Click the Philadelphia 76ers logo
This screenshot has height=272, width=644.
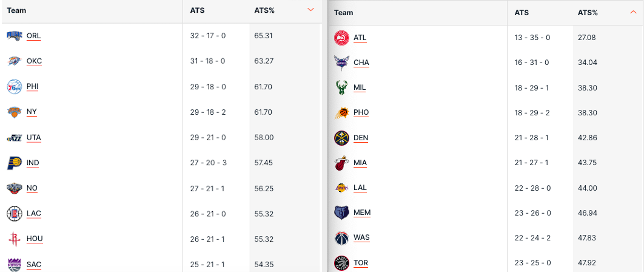click(15, 87)
